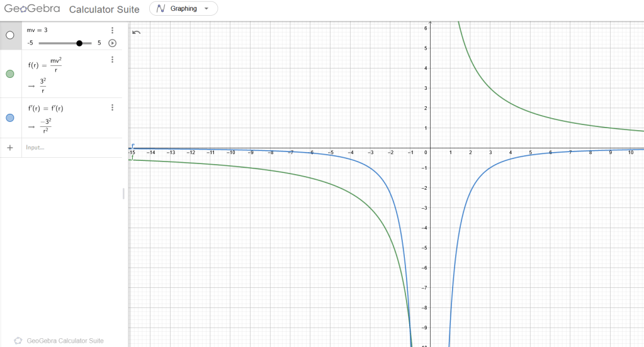Select the f(r) = mv²/r definition

(45, 64)
